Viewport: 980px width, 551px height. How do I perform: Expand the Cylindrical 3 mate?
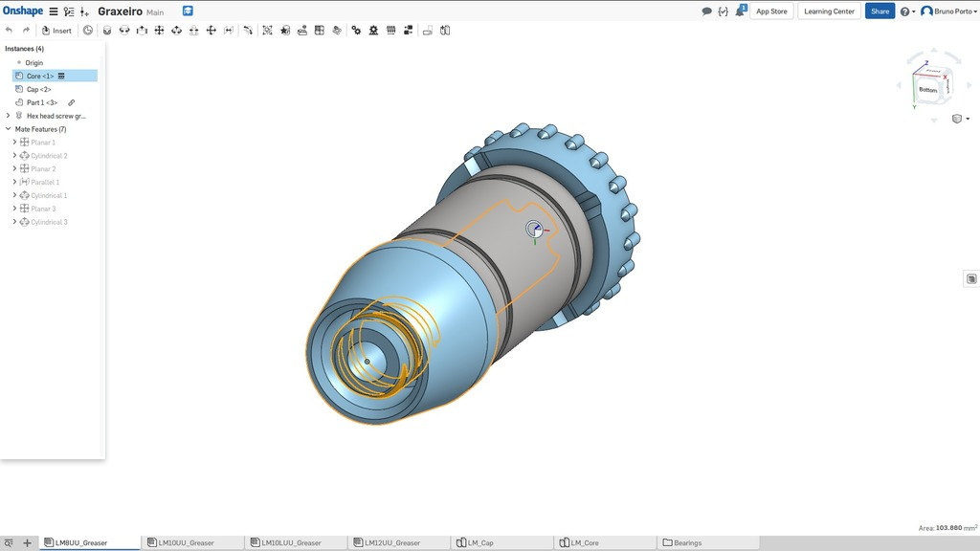(x=14, y=222)
